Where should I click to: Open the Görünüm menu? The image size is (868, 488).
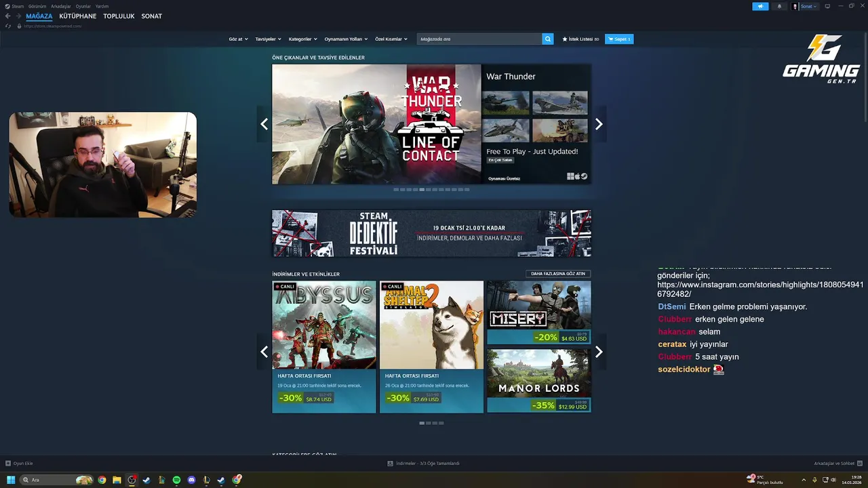pos(37,6)
